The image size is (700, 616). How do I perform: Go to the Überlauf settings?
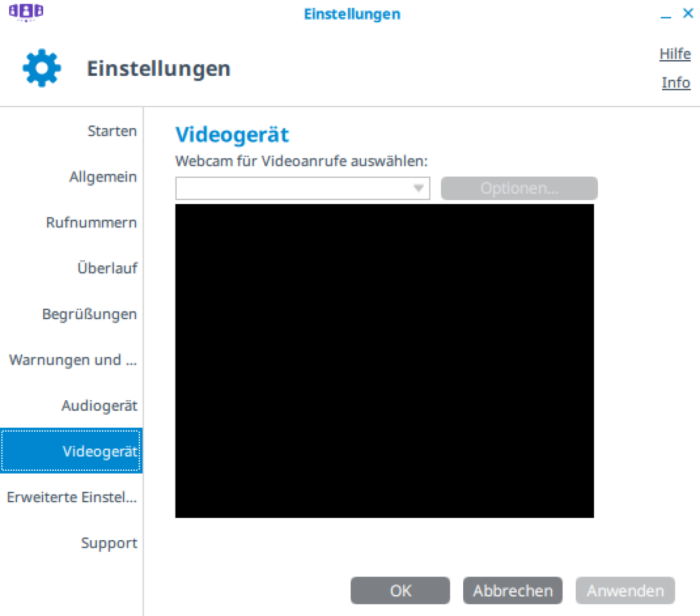[x=107, y=268]
